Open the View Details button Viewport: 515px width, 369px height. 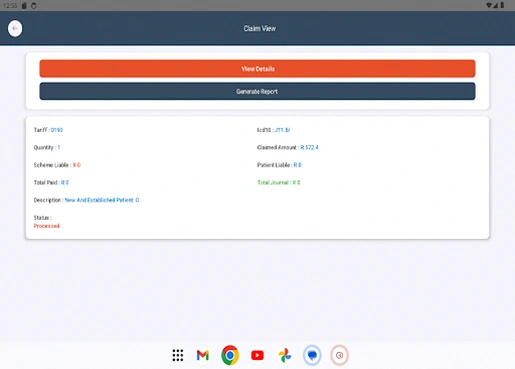(257, 69)
